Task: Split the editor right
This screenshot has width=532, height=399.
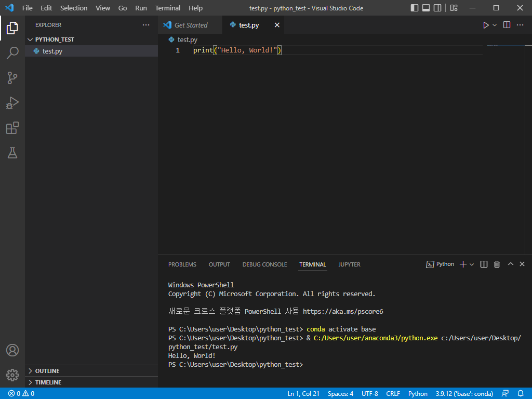Action: (507, 25)
